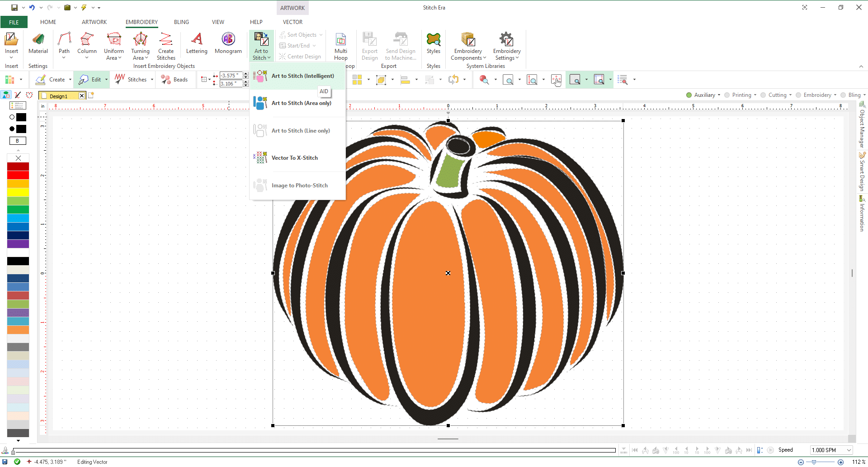Screen dimensions: 868x467
Task: Open the Object Manager panel
Action: 863,127
